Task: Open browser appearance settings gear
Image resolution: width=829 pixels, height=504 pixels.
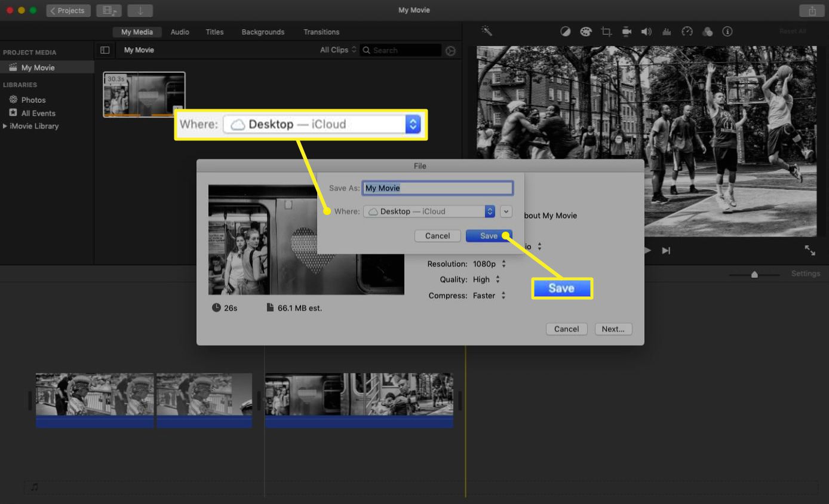Action: click(x=450, y=51)
